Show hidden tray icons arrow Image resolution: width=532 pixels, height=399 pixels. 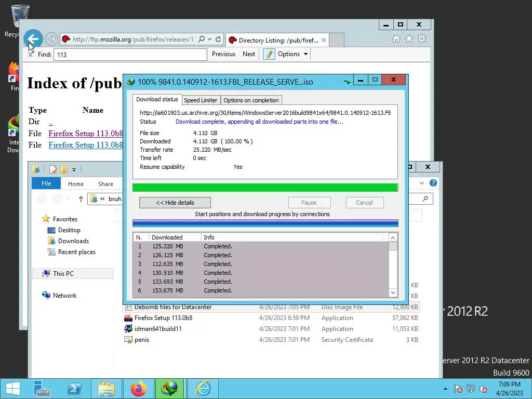445,389
